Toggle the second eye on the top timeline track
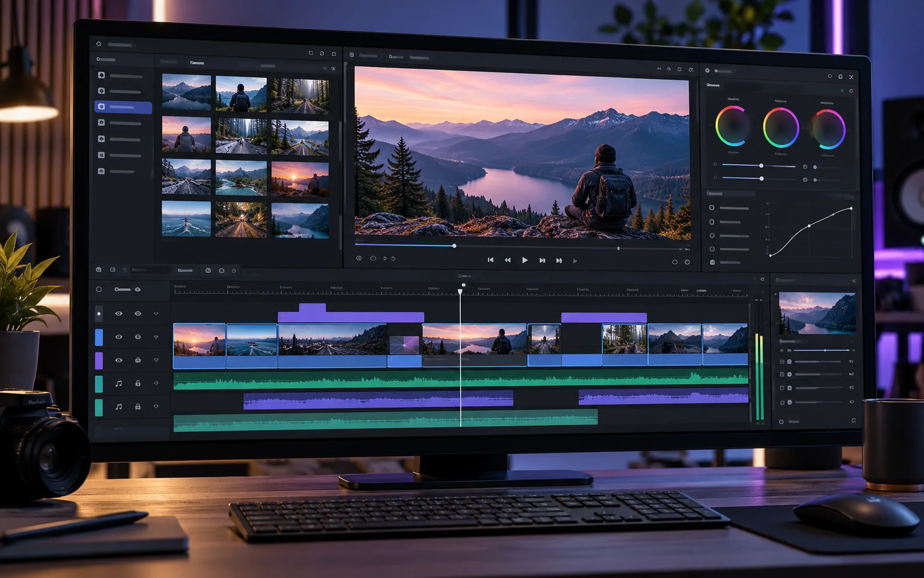The width and height of the screenshot is (924, 578). 138,313
